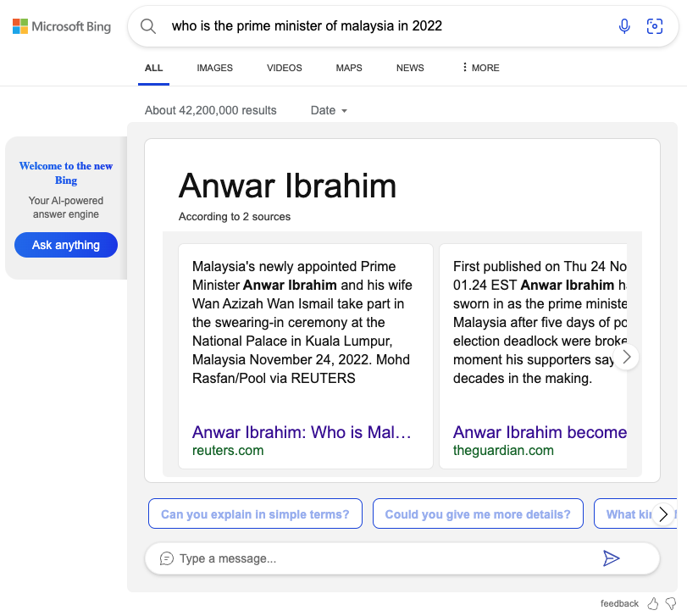Switch to the NEWS tab
The width and height of the screenshot is (687, 616).
coord(410,68)
